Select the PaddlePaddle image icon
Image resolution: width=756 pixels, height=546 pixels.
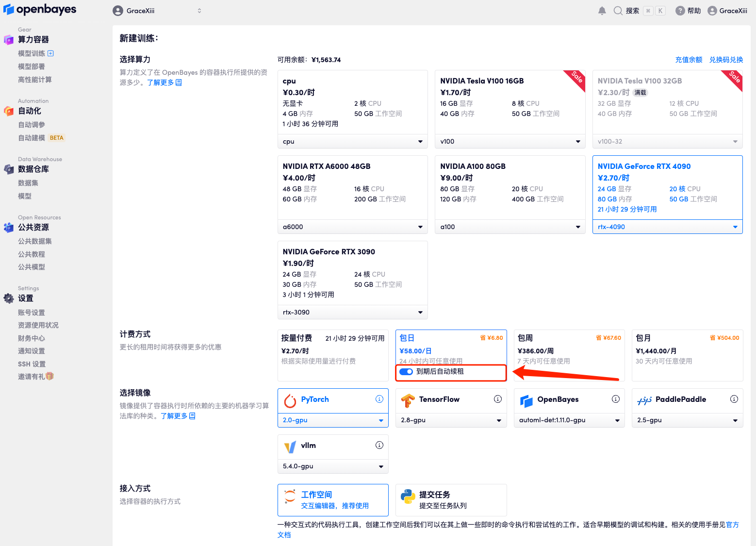[x=644, y=399]
